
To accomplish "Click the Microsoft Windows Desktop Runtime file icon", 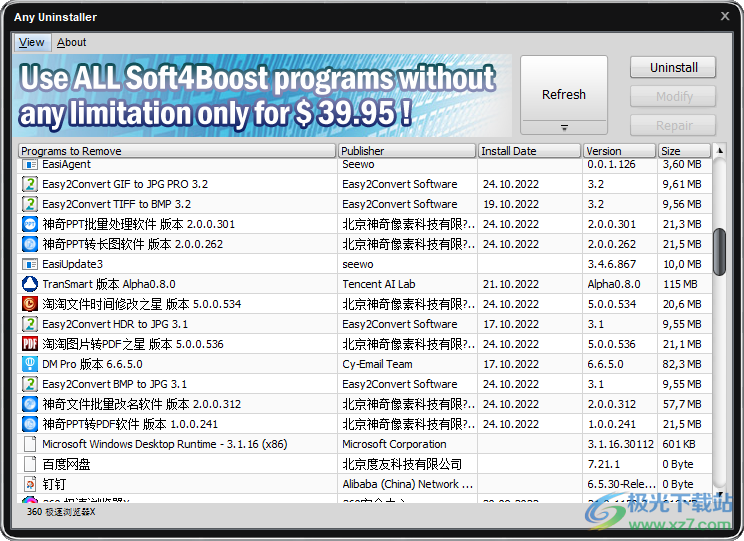I will coord(30,444).
